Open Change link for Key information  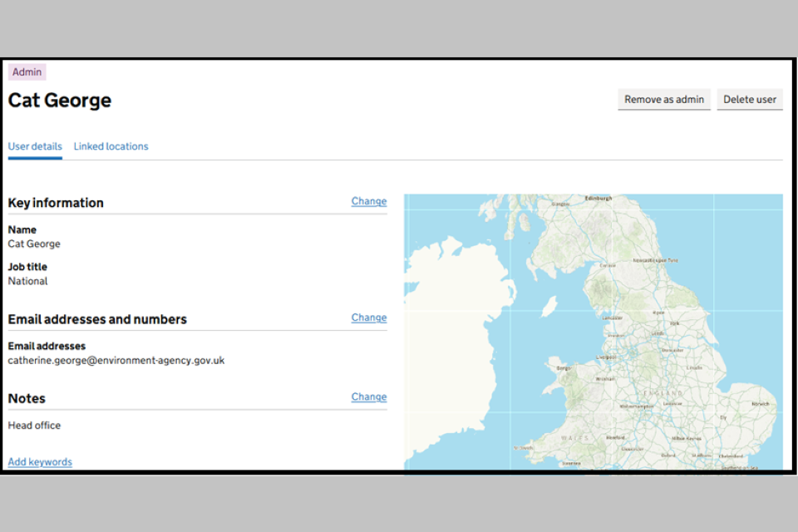pos(368,201)
